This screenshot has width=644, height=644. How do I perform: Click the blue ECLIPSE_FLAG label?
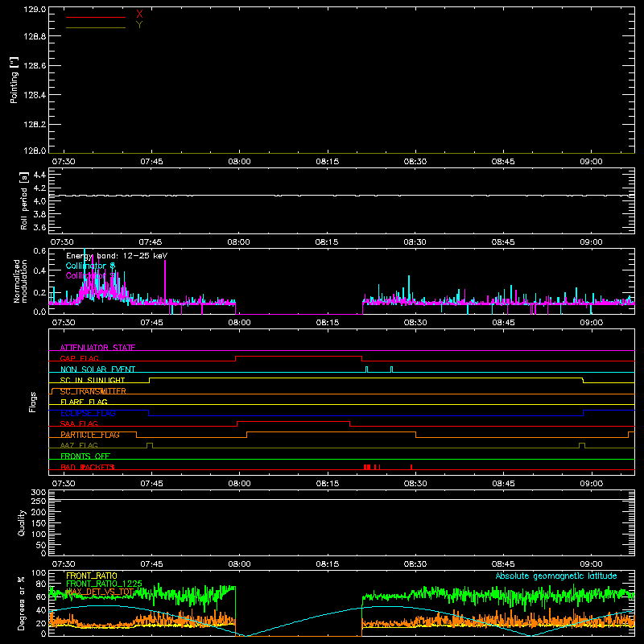click(88, 413)
